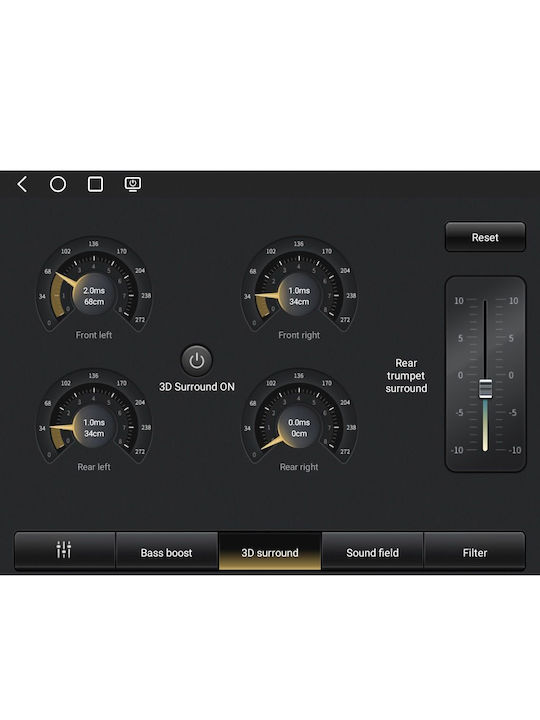The image size is (540, 720).
Task: Click the Reset button
Action: point(485,237)
